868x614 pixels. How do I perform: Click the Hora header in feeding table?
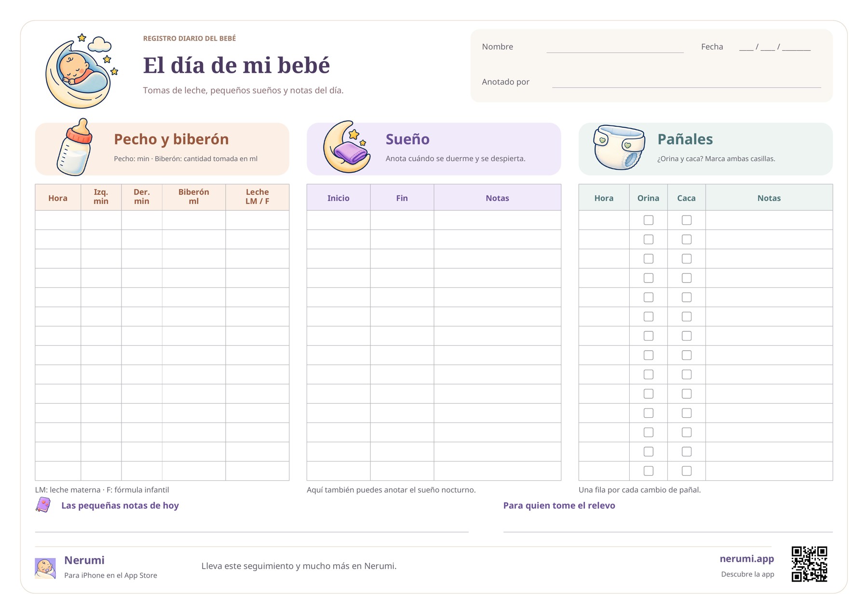click(58, 198)
